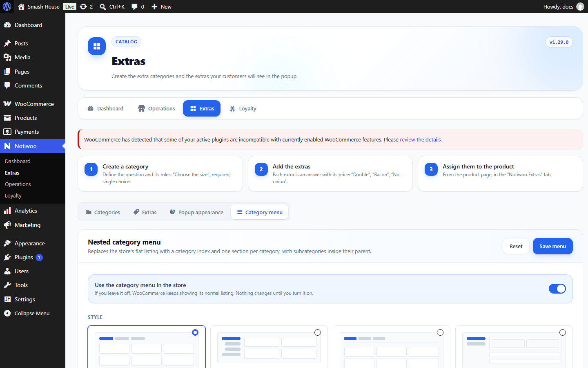Viewport: 588px width, 368px height.
Task: Click the Settings icon in sidebar
Action: click(7, 299)
